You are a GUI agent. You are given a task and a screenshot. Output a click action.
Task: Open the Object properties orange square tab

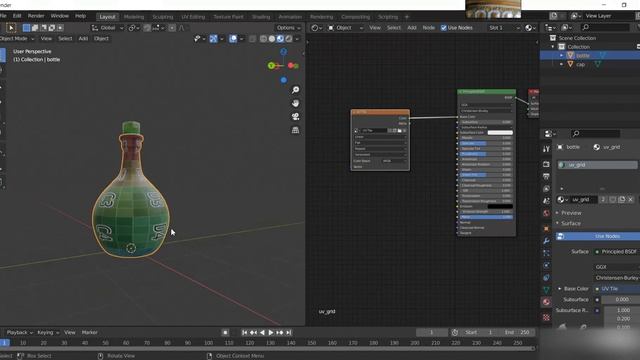pyautogui.click(x=546, y=229)
